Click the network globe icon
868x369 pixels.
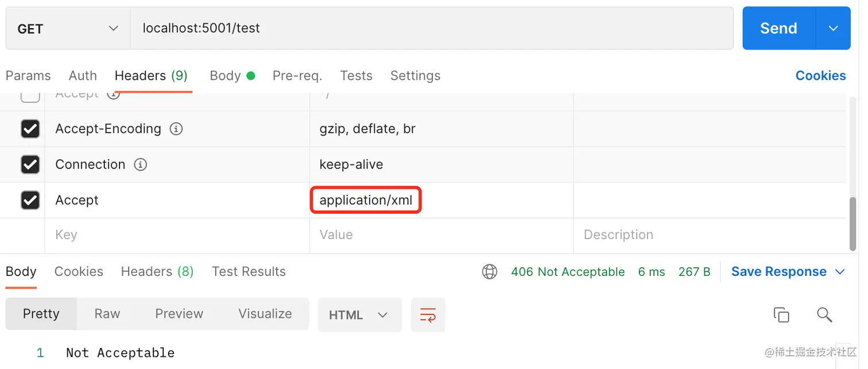490,272
